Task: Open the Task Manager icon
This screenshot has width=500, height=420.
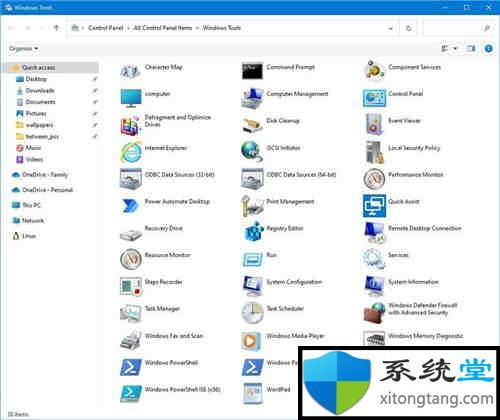Action: pyautogui.click(x=130, y=313)
